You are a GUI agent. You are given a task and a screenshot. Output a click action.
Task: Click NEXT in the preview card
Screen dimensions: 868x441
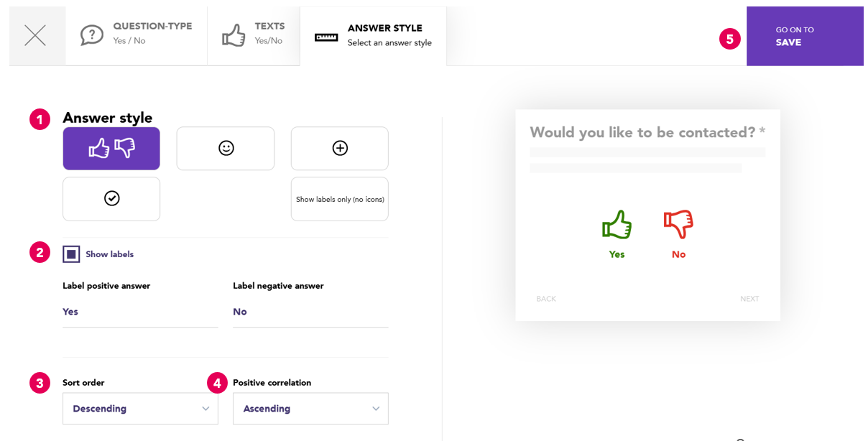(749, 299)
